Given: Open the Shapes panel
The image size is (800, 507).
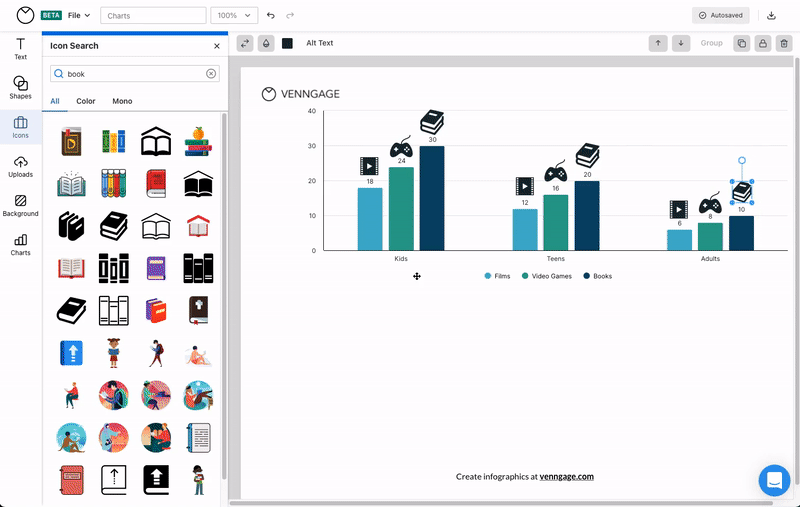Looking at the screenshot, I should (x=20, y=87).
